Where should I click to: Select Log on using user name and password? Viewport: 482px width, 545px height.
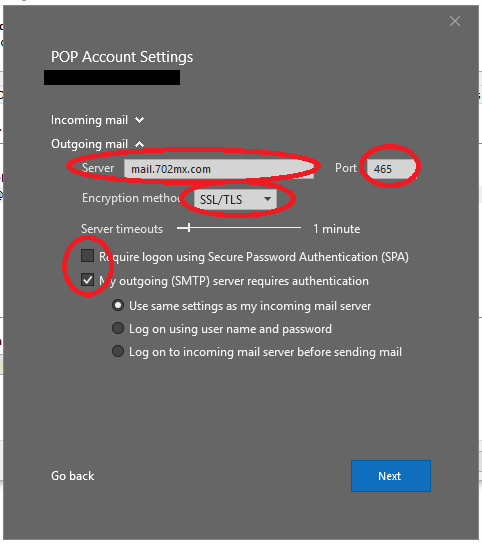118,328
